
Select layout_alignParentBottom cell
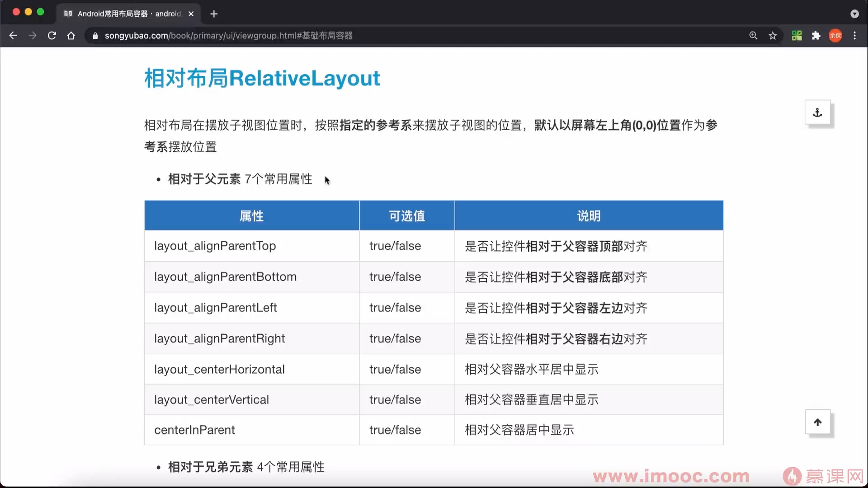(252, 277)
